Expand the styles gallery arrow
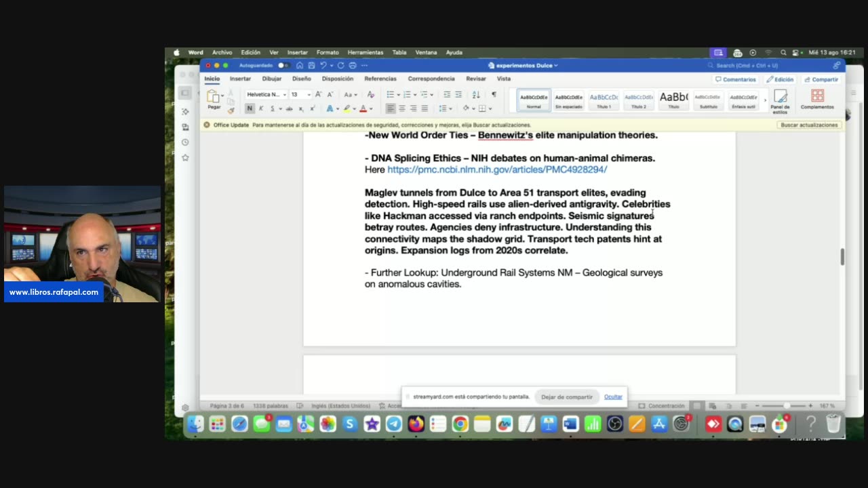 click(x=765, y=100)
